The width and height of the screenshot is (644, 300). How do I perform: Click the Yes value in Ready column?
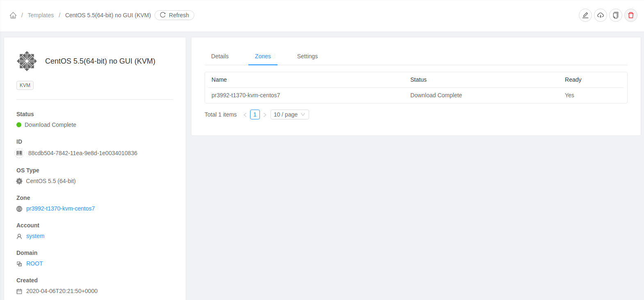tap(569, 95)
